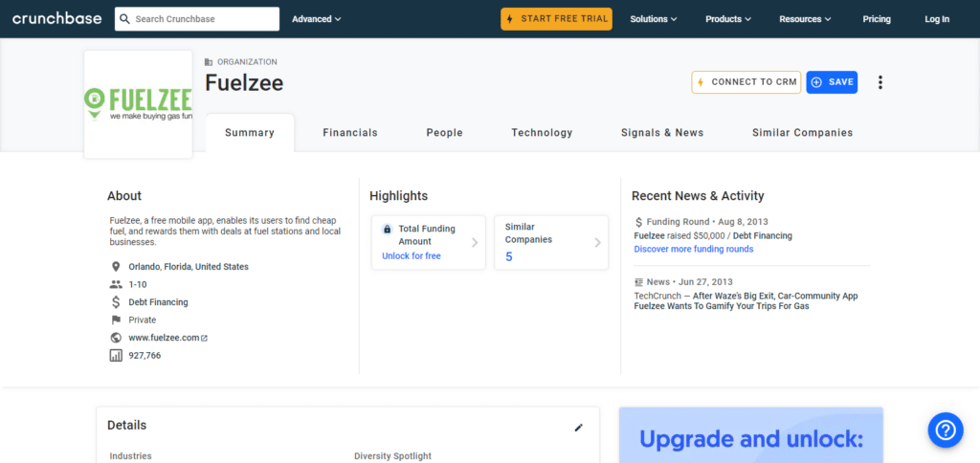Click Discover more funding rounds

(x=694, y=249)
